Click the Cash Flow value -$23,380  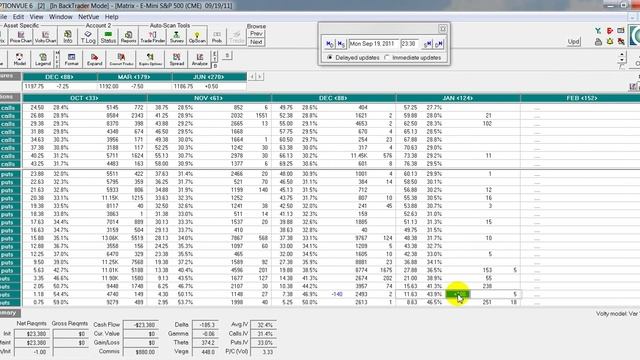coord(141,325)
